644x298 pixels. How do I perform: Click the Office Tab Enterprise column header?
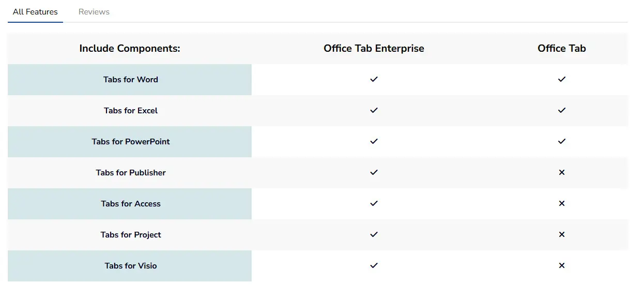click(374, 49)
